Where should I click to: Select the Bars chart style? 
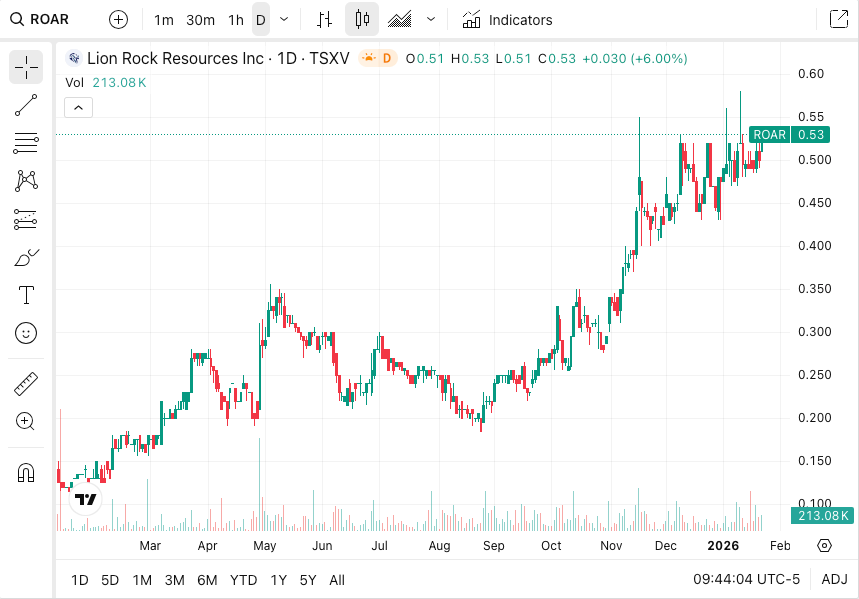click(325, 20)
